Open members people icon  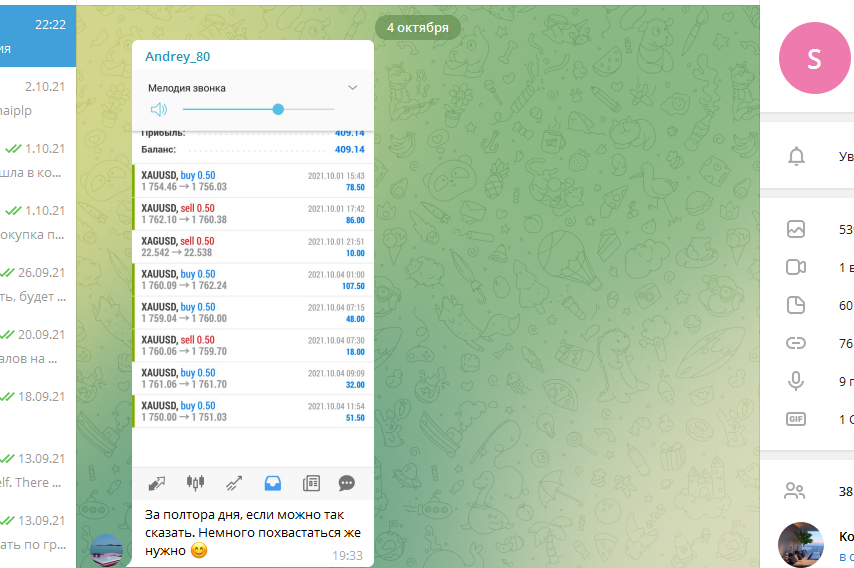click(x=795, y=491)
